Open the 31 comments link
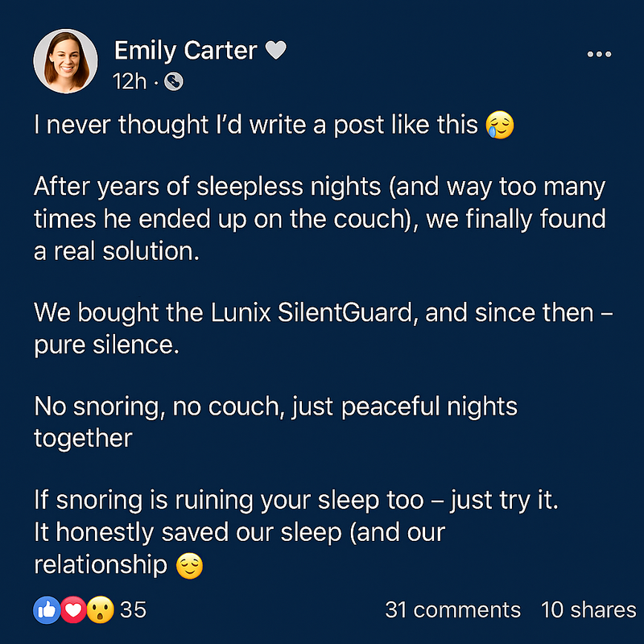The image size is (644, 644). 452,610
